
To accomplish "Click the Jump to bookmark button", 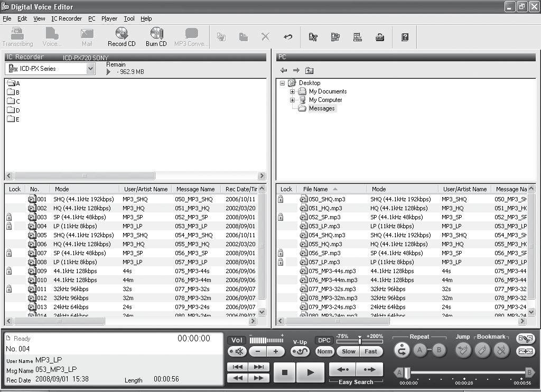I will pos(463,351).
